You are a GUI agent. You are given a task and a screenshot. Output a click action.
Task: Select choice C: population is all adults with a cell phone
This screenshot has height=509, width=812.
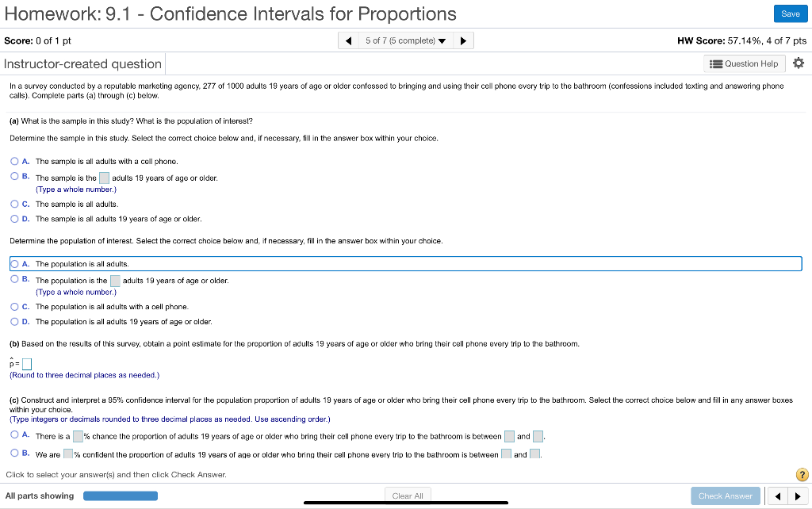coord(13,307)
